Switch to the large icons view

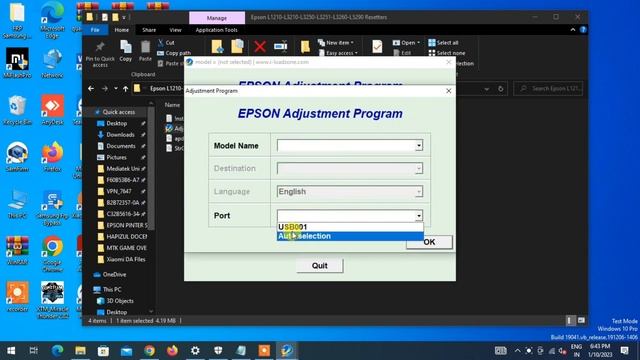coord(581,321)
